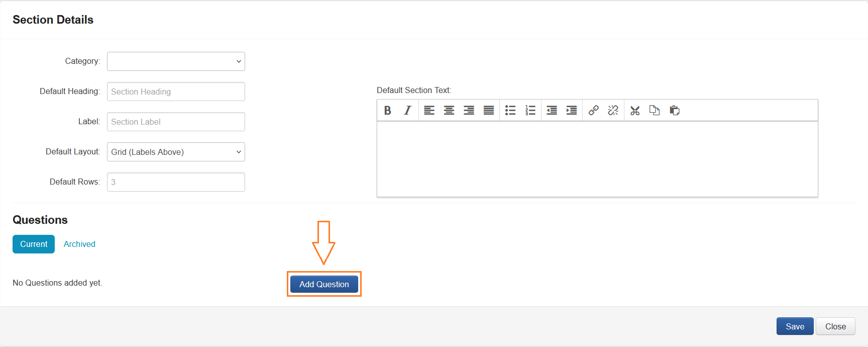This screenshot has width=868, height=347.
Task: Click the insert link icon
Action: coord(593,111)
